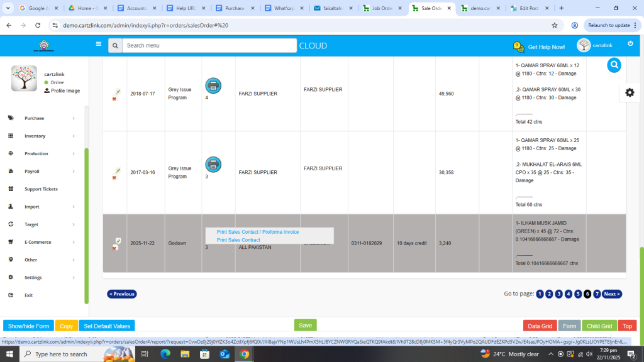Expand the Payroll sidebar menu
This screenshot has width=644, height=362.
coord(32,171)
